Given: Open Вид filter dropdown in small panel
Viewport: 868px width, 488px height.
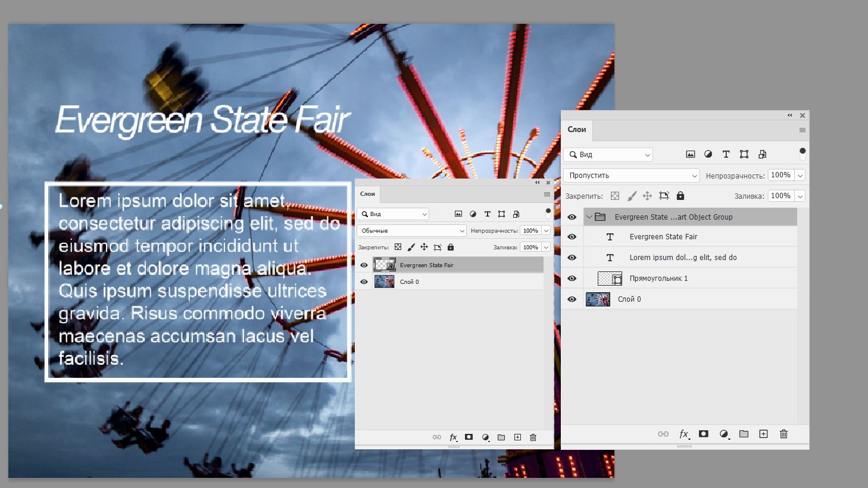Looking at the screenshot, I should point(393,214).
